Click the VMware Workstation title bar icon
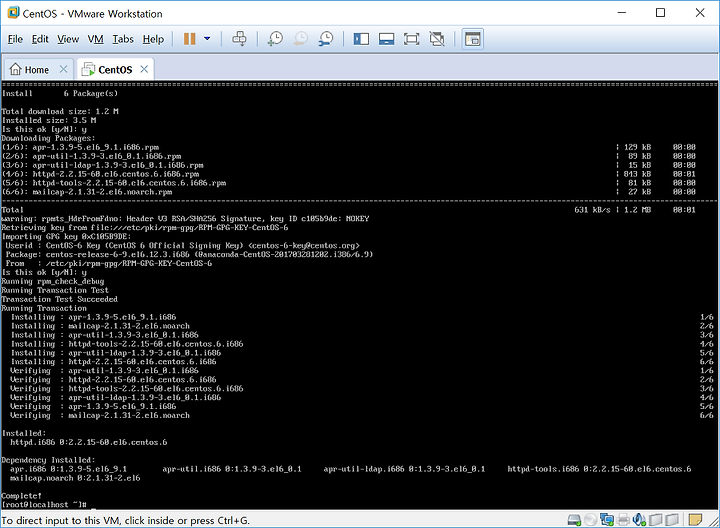This screenshot has width=720, height=528. tap(13, 13)
